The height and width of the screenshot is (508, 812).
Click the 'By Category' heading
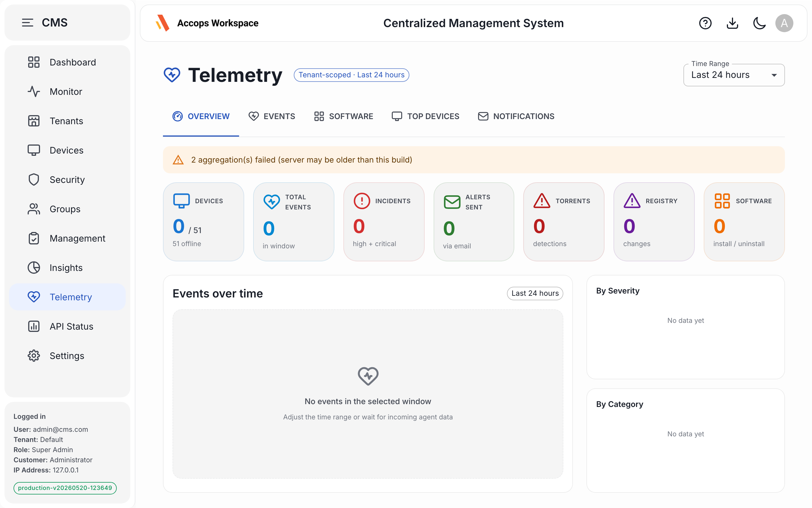click(619, 404)
